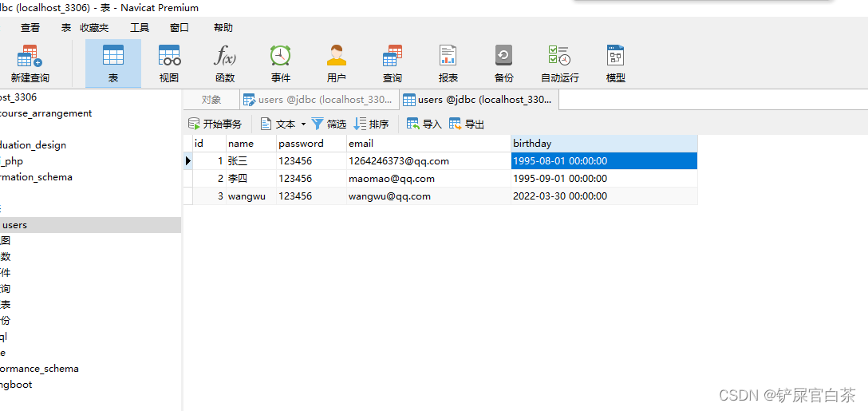Image resolution: width=868 pixels, height=411 pixels.
Task: Open the Tools (工具) menu
Action: pos(140,28)
